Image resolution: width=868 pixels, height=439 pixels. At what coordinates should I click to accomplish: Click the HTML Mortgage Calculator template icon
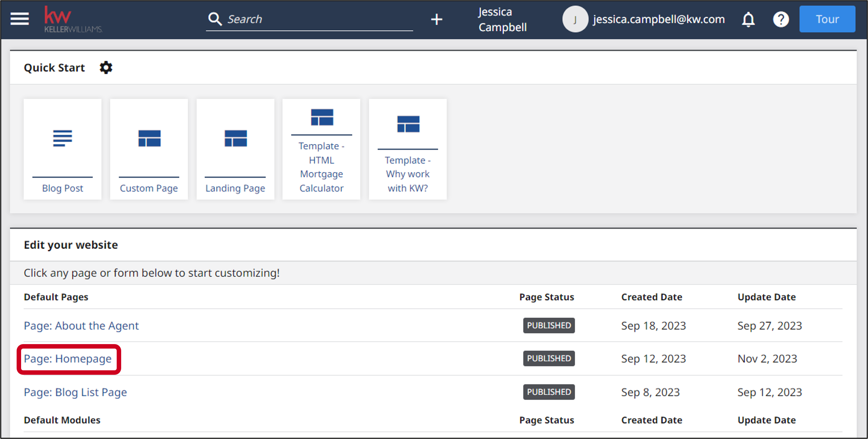322,117
